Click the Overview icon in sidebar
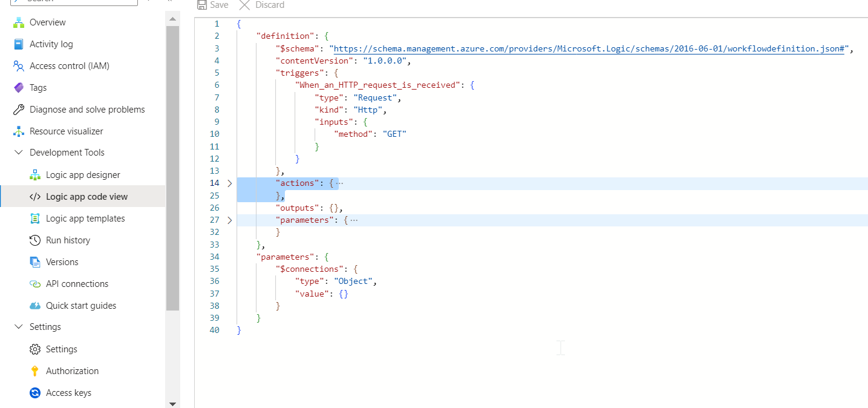 click(x=18, y=22)
